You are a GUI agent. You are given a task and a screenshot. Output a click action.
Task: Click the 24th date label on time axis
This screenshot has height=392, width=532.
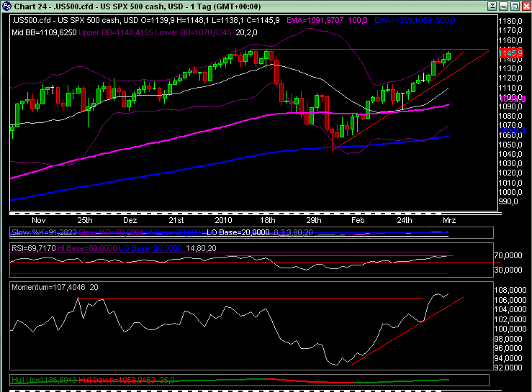pos(405,220)
